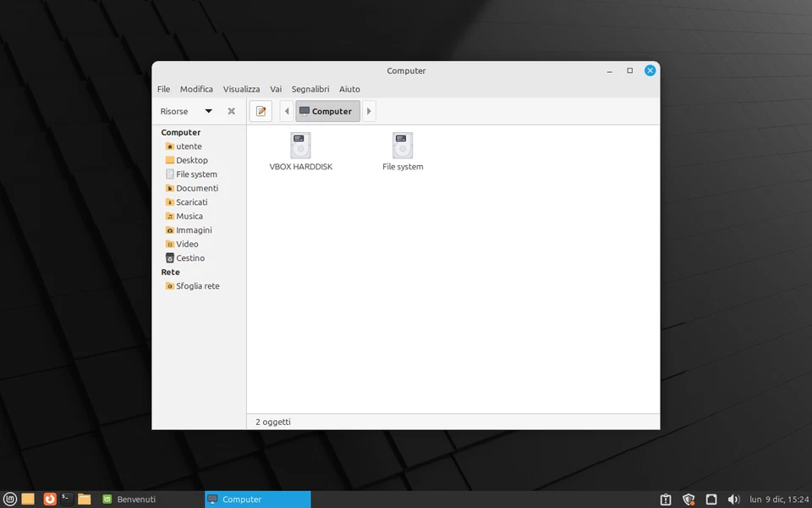Open the Cestino from the sidebar

[x=189, y=257]
